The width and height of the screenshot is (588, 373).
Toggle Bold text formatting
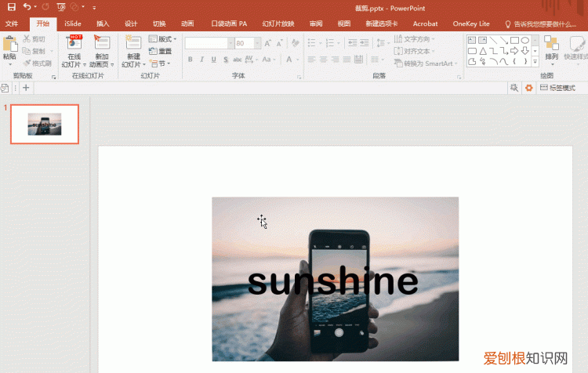(191, 60)
